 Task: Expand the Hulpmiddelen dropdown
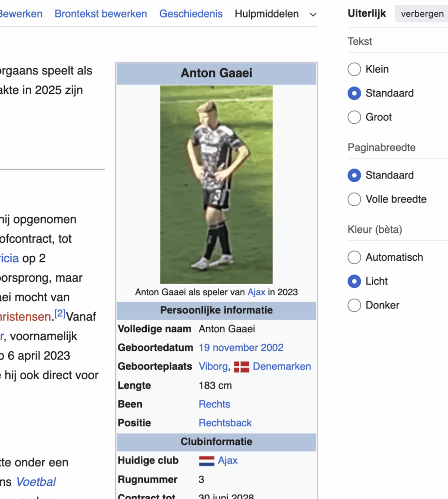click(x=312, y=14)
